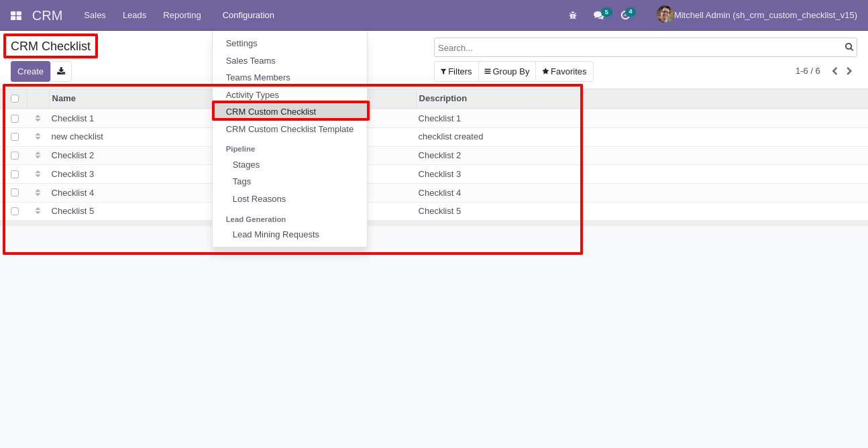Open the Reporting menu
The width and height of the screenshot is (868, 448).
coord(182,15)
